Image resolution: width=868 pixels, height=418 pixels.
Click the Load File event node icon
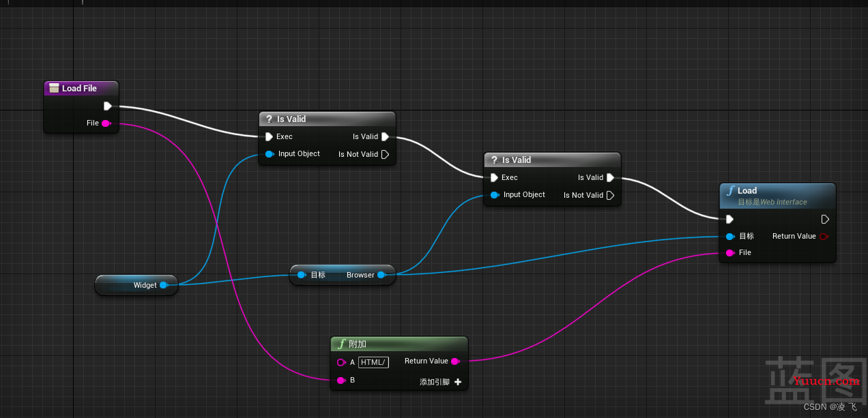pos(54,88)
